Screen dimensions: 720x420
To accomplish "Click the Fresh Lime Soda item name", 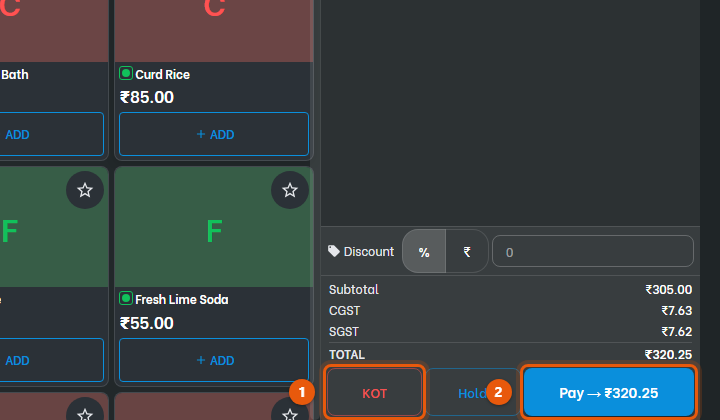I will coord(182,299).
